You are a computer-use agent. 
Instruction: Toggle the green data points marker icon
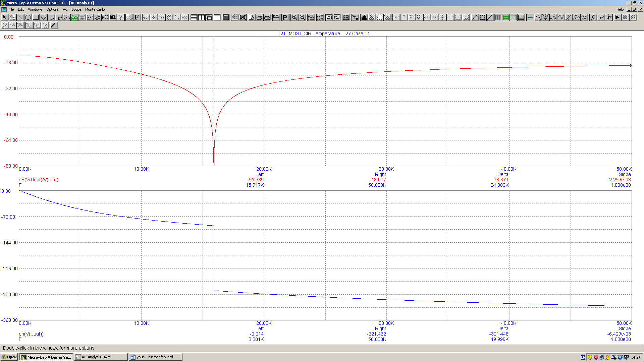click(530, 17)
